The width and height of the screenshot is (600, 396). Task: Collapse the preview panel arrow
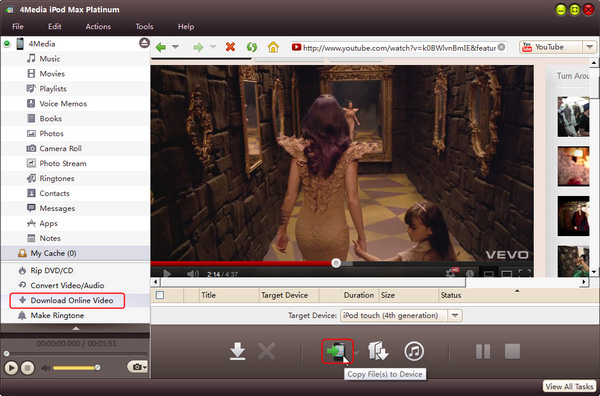(x=76, y=328)
